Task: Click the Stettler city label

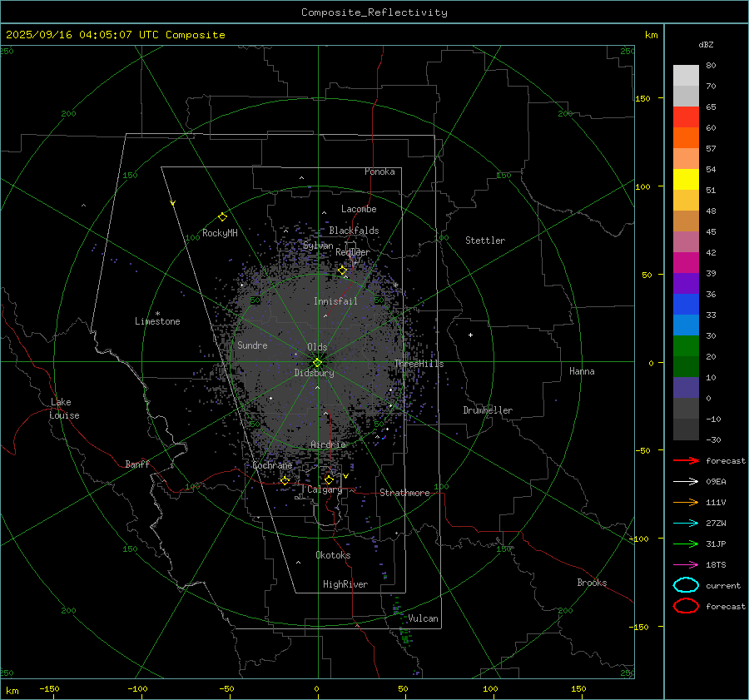Action: tap(485, 241)
